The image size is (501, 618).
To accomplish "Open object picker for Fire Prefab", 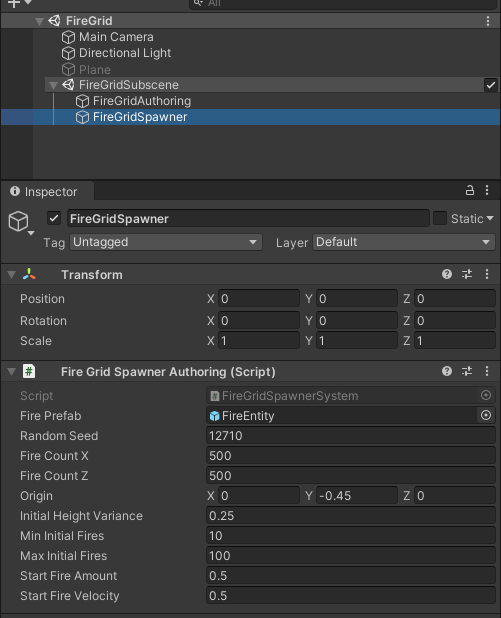I will pos(486,415).
